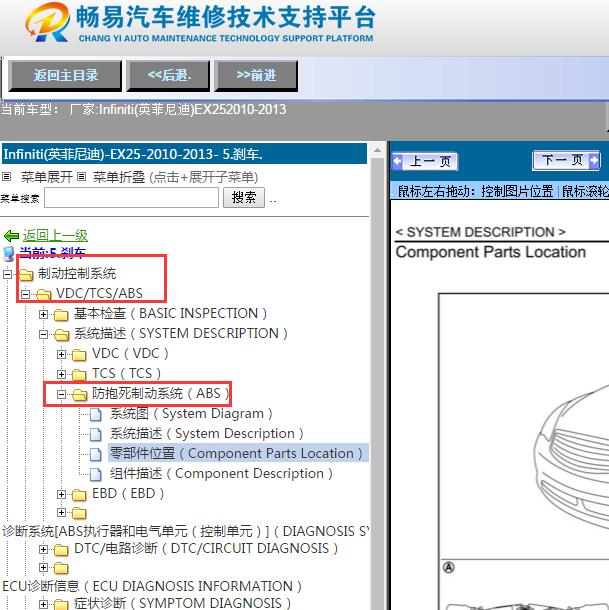Click the computer icon beside 当前:5.刹车
609x610 pixels.
[x=9, y=254]
